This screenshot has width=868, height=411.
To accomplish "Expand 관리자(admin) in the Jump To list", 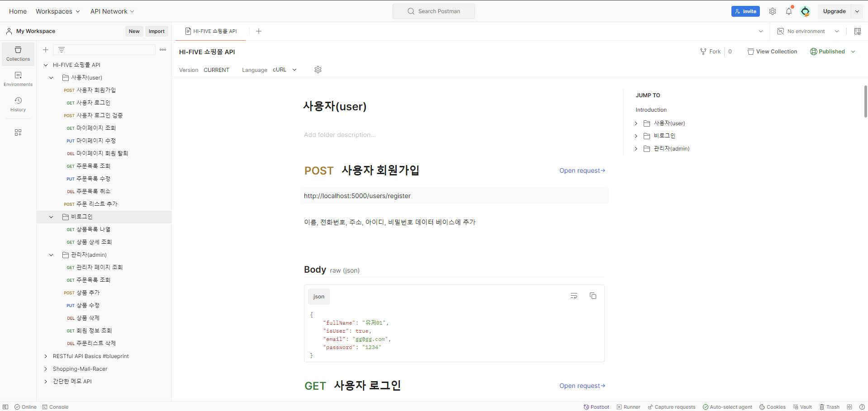I will pyautogui.click(x=636, y=149).
